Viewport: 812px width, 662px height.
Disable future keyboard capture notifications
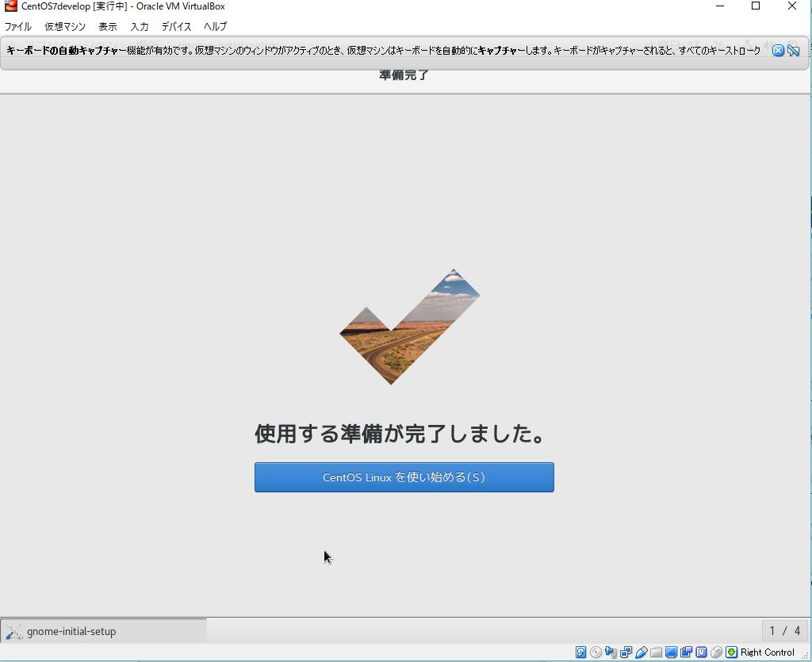(793, 50)
